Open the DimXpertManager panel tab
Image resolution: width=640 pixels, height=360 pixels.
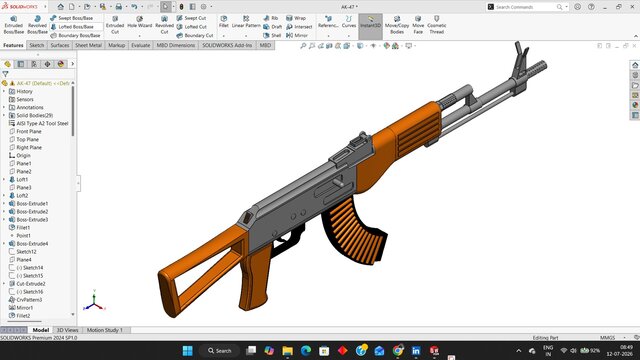pyautogui.click(x=47, y=64)
